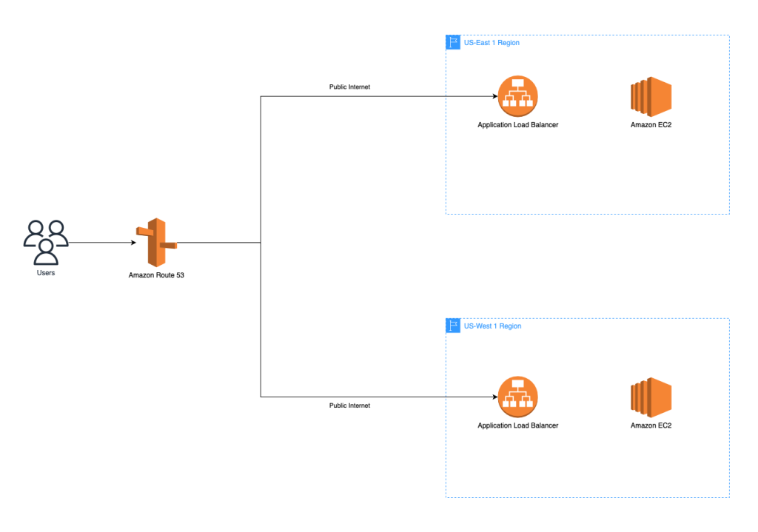
Task: Open the Application Load Balancer icon in US-East 1
Action: (518, 95)
